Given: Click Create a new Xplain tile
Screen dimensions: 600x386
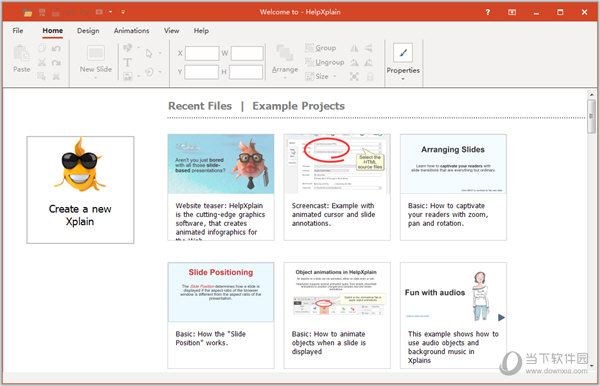Looking at the screenshot, I should 80,190.
